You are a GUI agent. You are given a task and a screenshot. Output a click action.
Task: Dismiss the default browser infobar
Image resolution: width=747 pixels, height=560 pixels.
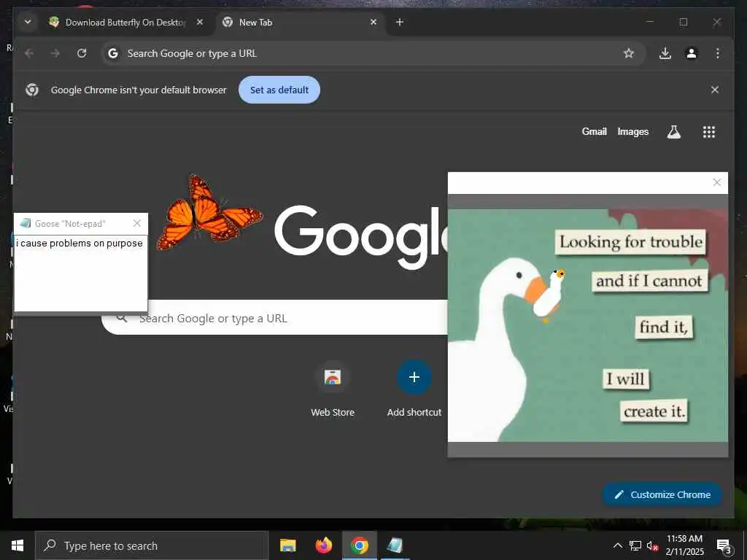point(715,90)
